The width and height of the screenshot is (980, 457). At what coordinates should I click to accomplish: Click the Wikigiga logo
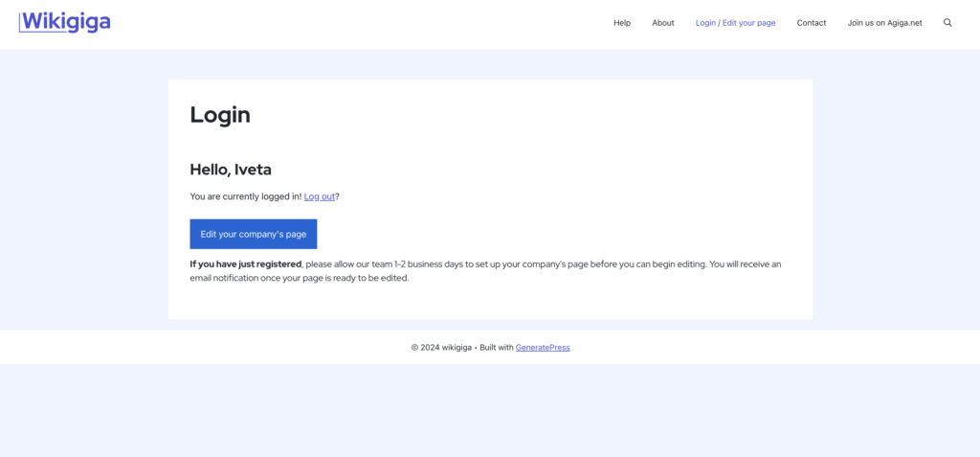click(65, 22)
